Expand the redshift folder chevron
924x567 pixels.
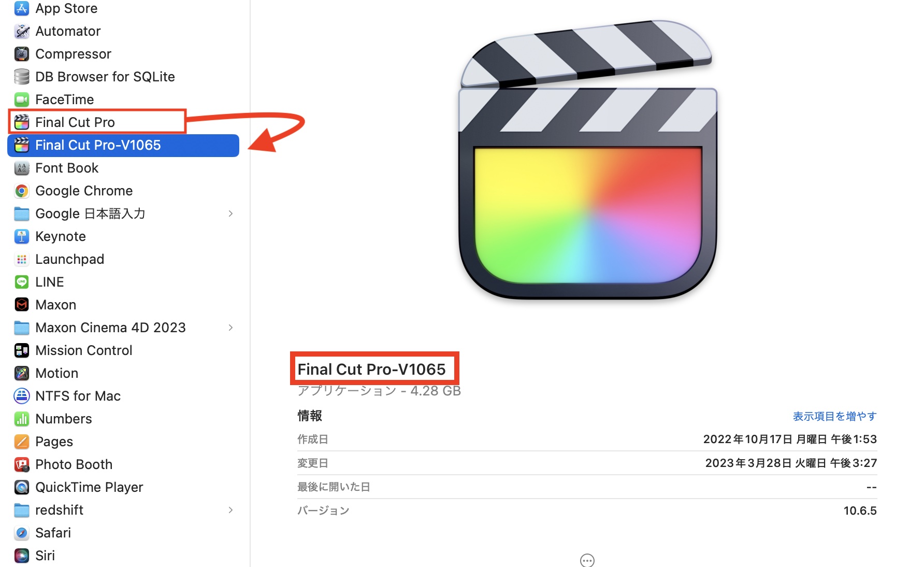[x=230, y=510]
